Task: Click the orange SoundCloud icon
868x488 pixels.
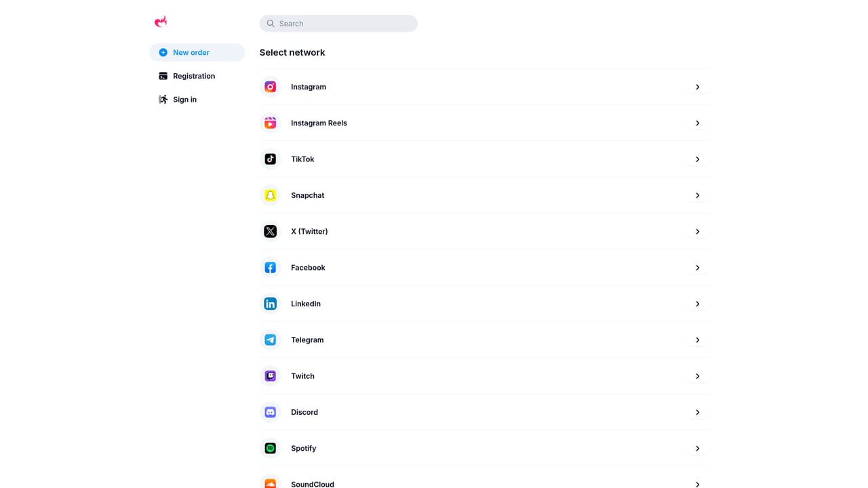Action: [x=270, y=484]
